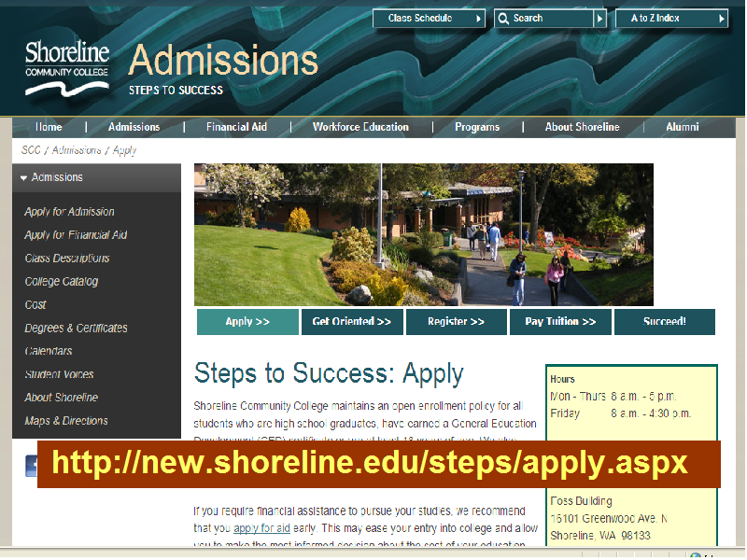Click the 'Foss Building' text
Screen dimensions: 747x560
[x=581, y=501]
